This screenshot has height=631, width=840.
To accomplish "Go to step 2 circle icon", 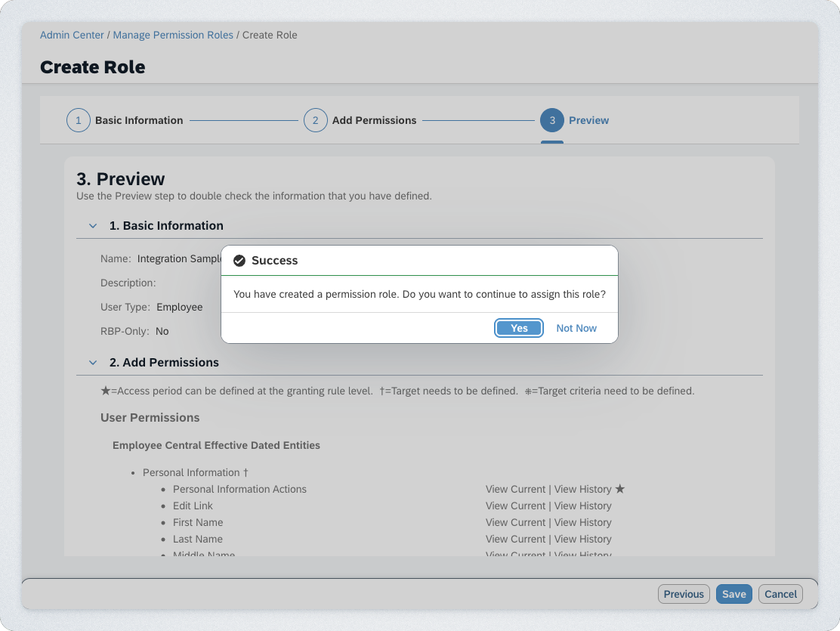I will pos(315,120).
